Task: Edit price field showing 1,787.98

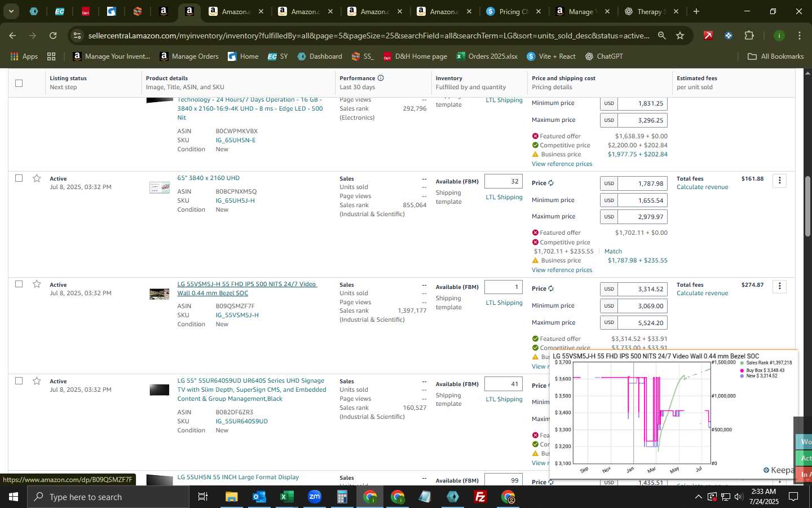Action: tap(642, 183)
